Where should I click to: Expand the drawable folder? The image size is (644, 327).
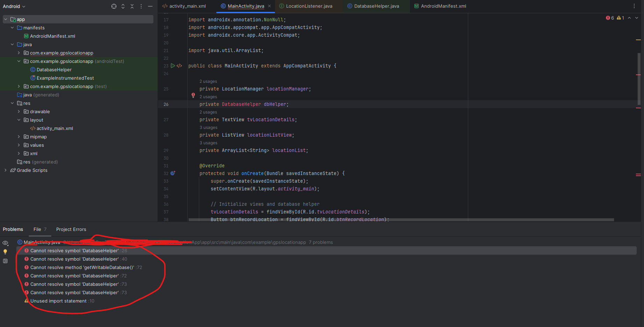tap(19, 111)
